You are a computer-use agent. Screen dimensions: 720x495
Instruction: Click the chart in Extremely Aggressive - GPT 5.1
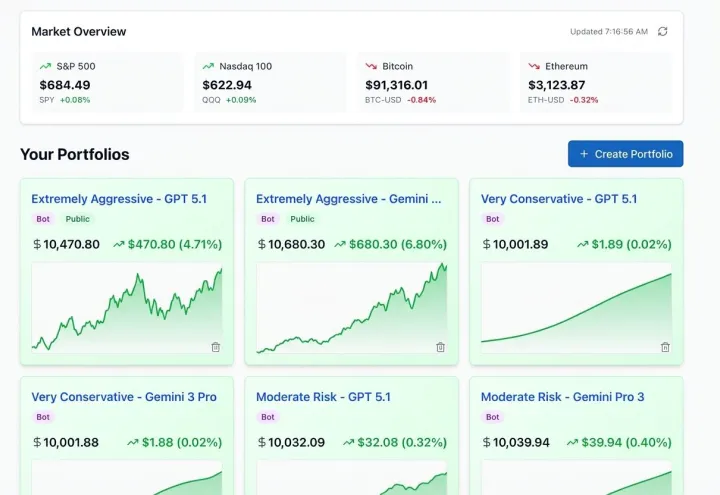click(x=127, y=308)
